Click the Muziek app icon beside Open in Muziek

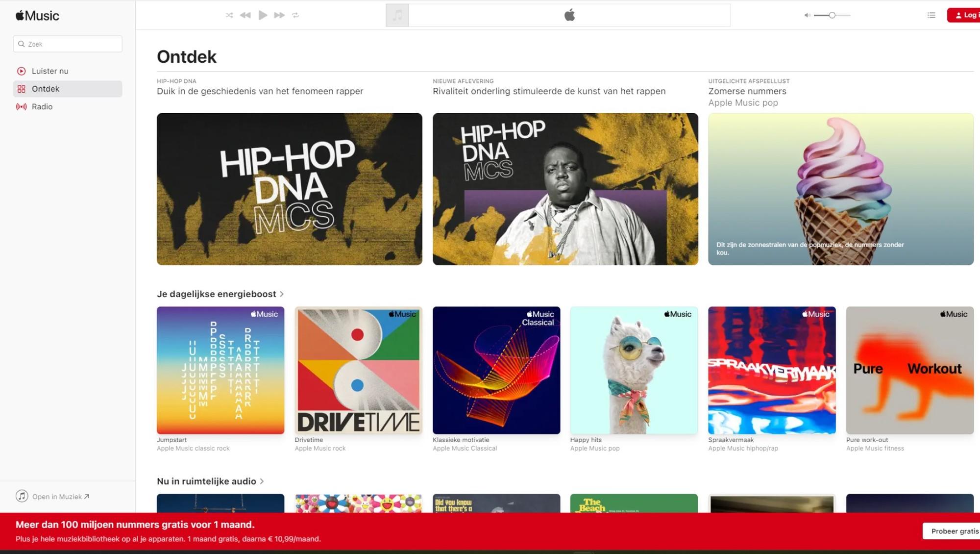click(22, 496)
